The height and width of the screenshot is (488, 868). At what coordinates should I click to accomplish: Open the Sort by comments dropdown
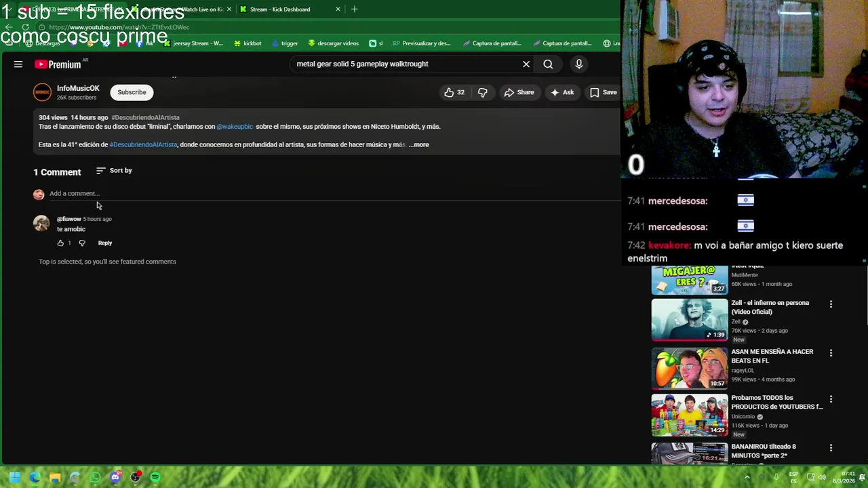pos(114,171)
